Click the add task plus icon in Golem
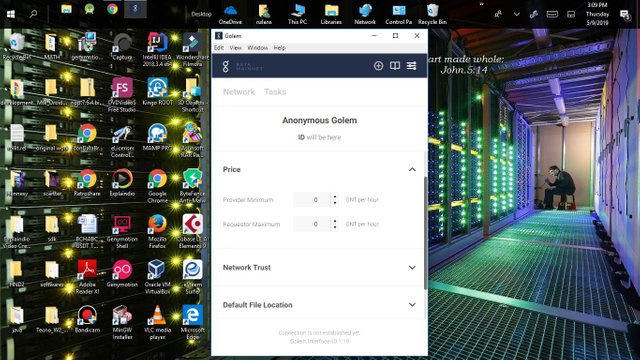 [378, 66]
